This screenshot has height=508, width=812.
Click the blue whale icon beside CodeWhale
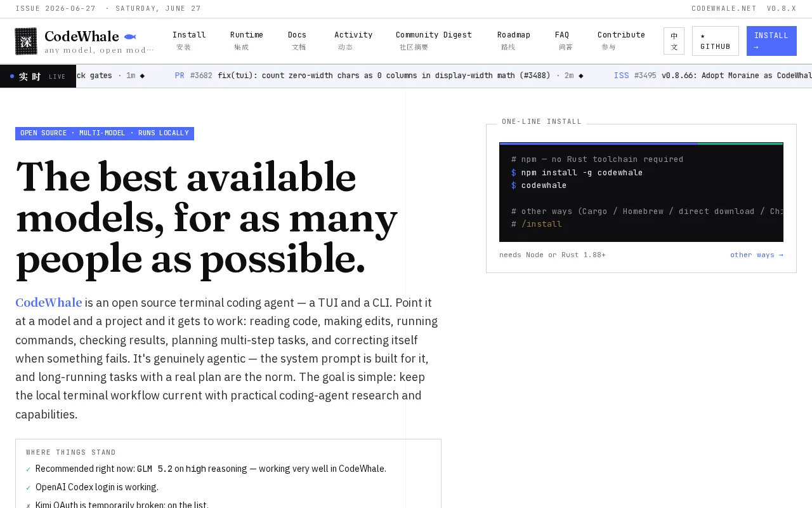130,37
